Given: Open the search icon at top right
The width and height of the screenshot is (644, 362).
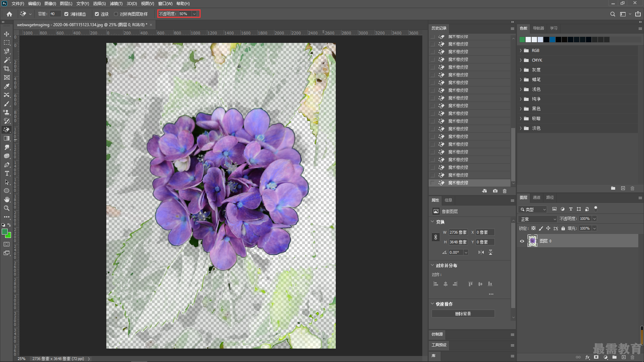Looking at the screenshot, I should [x=612, y=14].
